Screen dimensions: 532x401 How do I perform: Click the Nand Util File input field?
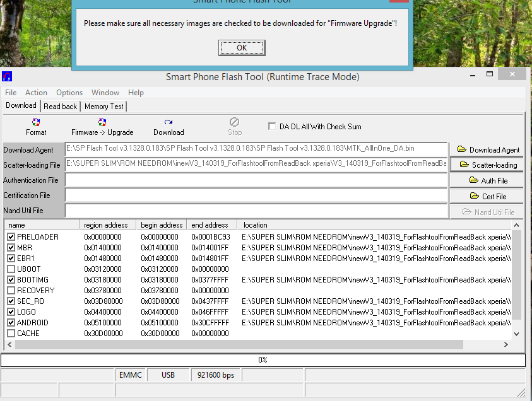[x=256, y=211]
